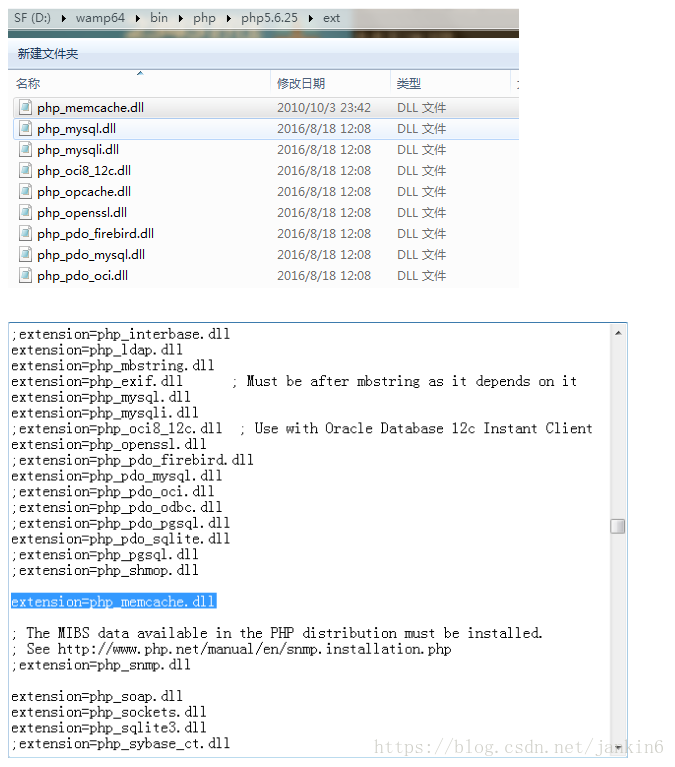Image resolution: width=675 pixels, height=767 pixels.
Task: Place cursor on ;extension=php_snmp.dll line
Action: click(101, 665)
